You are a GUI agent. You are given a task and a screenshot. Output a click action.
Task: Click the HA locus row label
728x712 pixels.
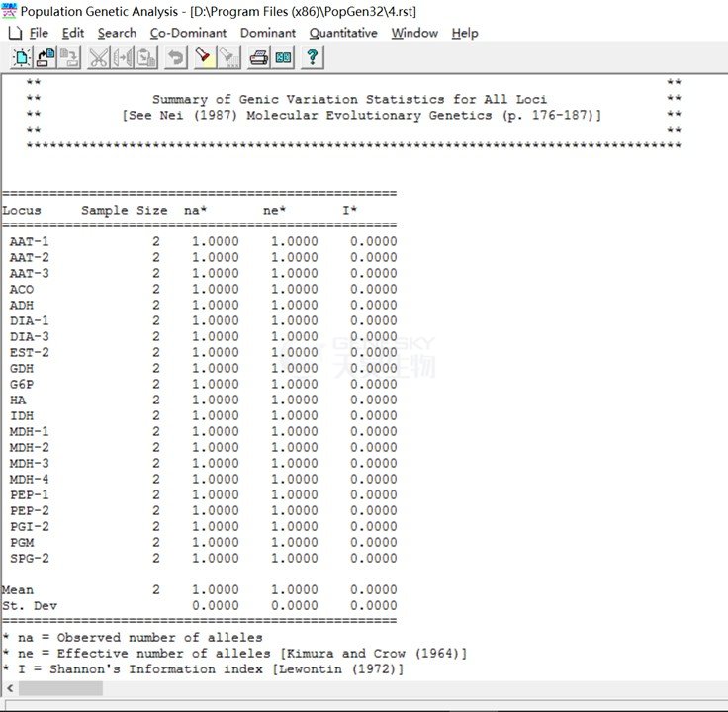click(x=18, y=400)
